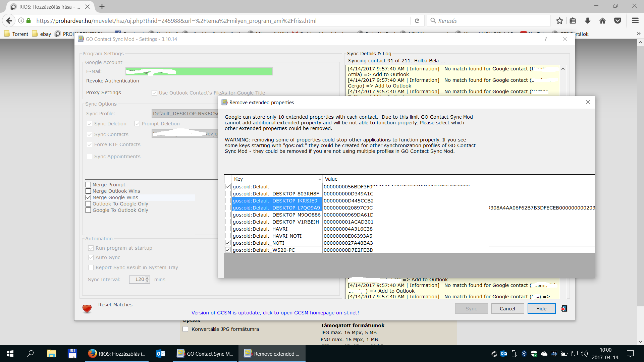Check gos:oid:Default_DESKTOP-IKRSJE9 checkbox
644x362 pixels.
228,201
